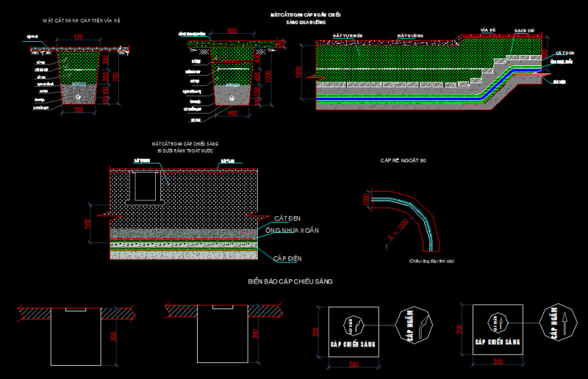Click the 'MẶT CẮT ĐOẠN CÁP NGẦM CHIẾU SÁNG QUA ĐƯỜNG' title
588x379 pixels.
point(306,18)
